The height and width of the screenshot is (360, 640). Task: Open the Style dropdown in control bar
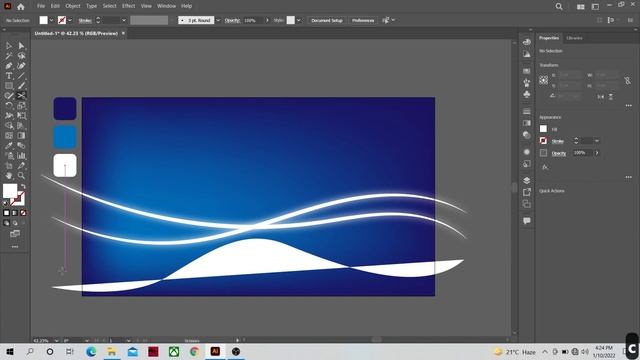click(299, 20)
